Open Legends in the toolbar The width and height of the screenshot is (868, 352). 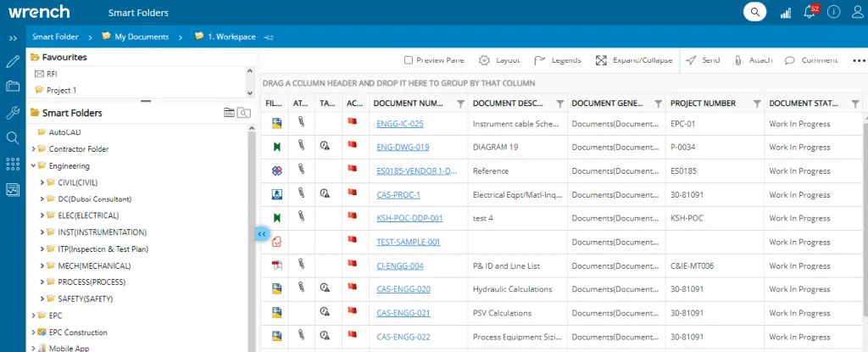point(558,60)
